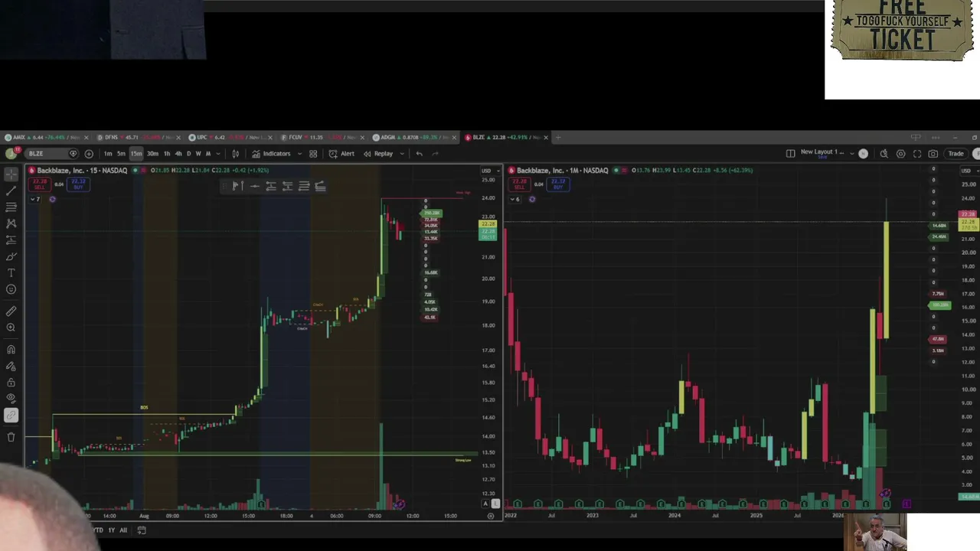The width and height of the screenshot is (980, 551).
Task: Switch to the DFNS browser tab
Action: 139,138
